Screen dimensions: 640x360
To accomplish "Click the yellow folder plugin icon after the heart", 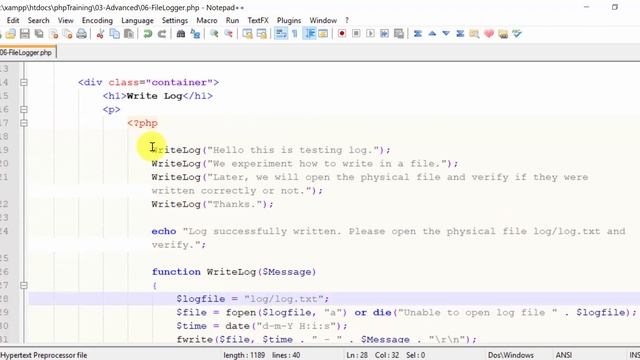I will pyautogui.click(x=503, y=34).
